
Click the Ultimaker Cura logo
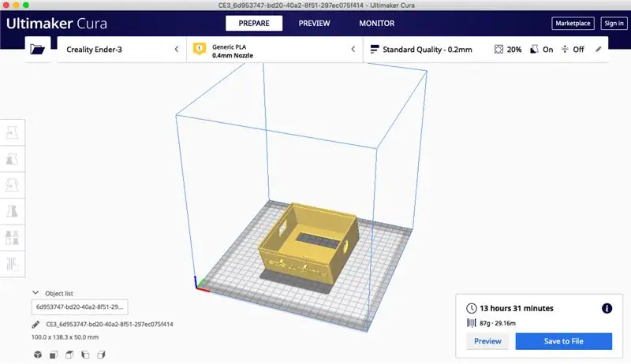point(56,24)
